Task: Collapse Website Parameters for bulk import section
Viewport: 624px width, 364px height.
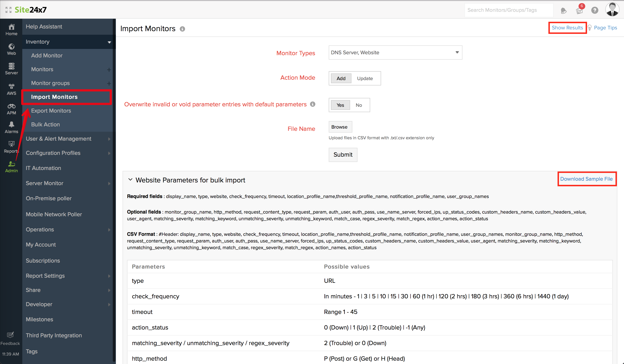Action: 130,180
